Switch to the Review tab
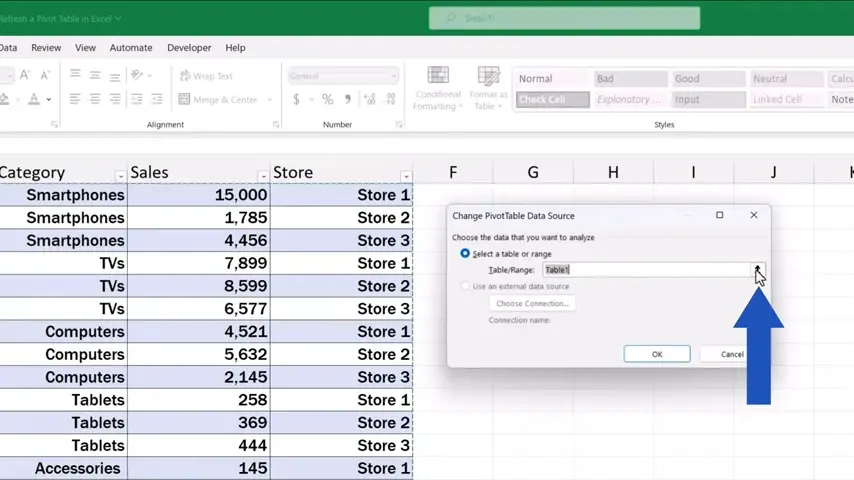 (x=46, y=47)
